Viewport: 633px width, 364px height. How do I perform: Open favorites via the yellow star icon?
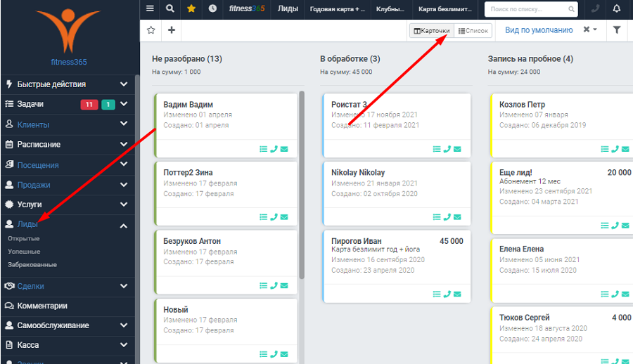tap(191, 8)
